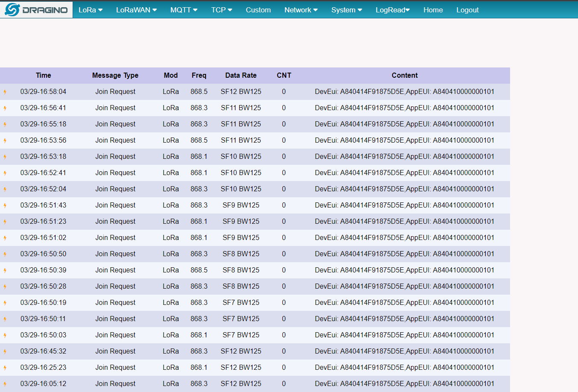Click the Dragino logo icon
The image size is (578, 392).
[12, 9]
